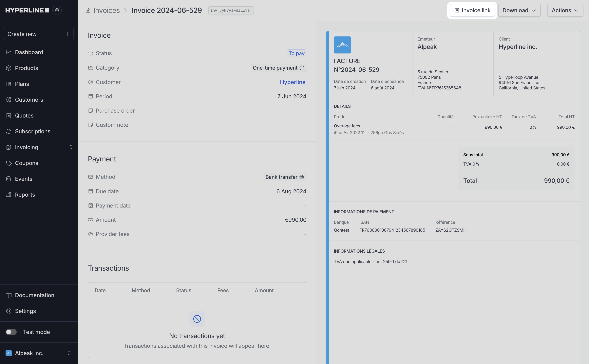Click the invoice document icon in breadcrumb
Image resolution: width=589 pixels, height=364 pixels.
tap(88, 10)
